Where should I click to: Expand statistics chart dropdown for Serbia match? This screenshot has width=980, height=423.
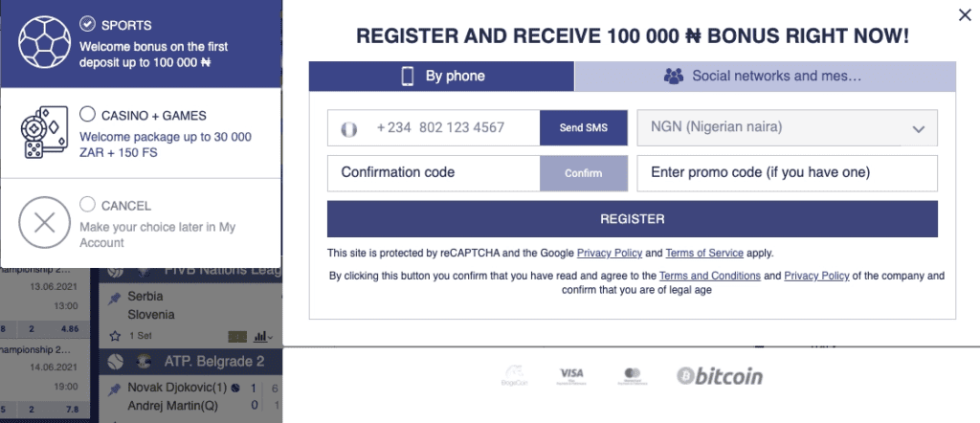click(263, 337)
